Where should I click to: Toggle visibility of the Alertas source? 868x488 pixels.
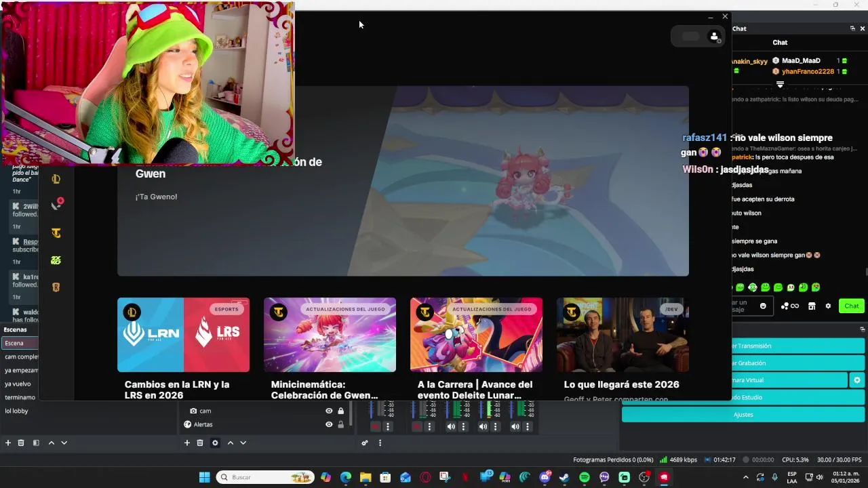pyautogui.click(x=329, y=424)
